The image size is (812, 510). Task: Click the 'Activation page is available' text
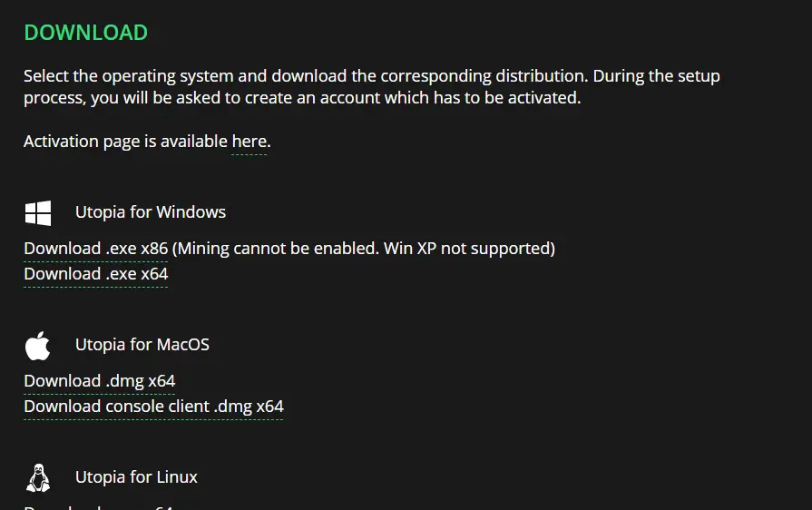pos(125,142)
